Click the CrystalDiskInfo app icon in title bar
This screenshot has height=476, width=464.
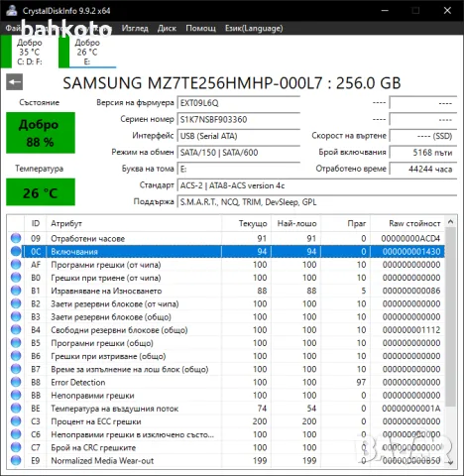pos(11,11)
